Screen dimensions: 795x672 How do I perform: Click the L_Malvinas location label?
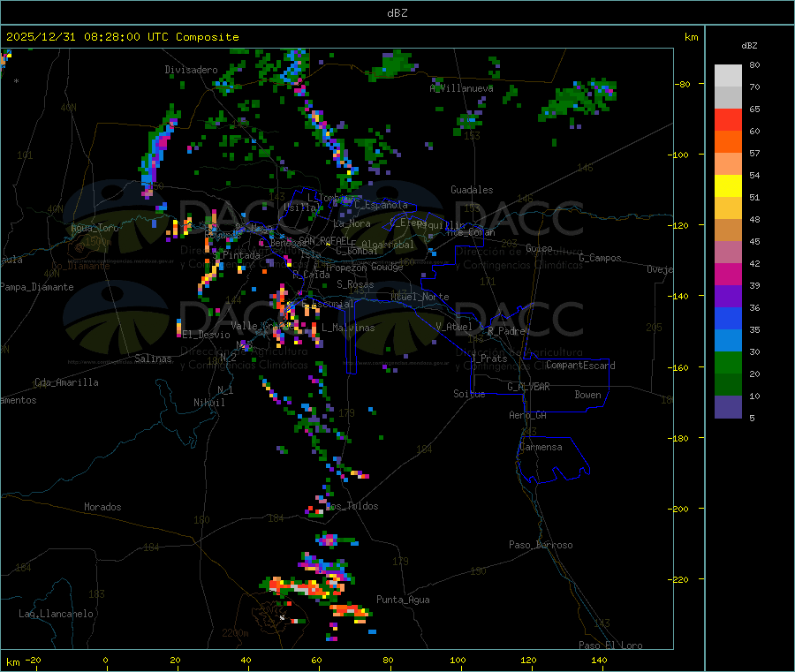tap(348, 328)
